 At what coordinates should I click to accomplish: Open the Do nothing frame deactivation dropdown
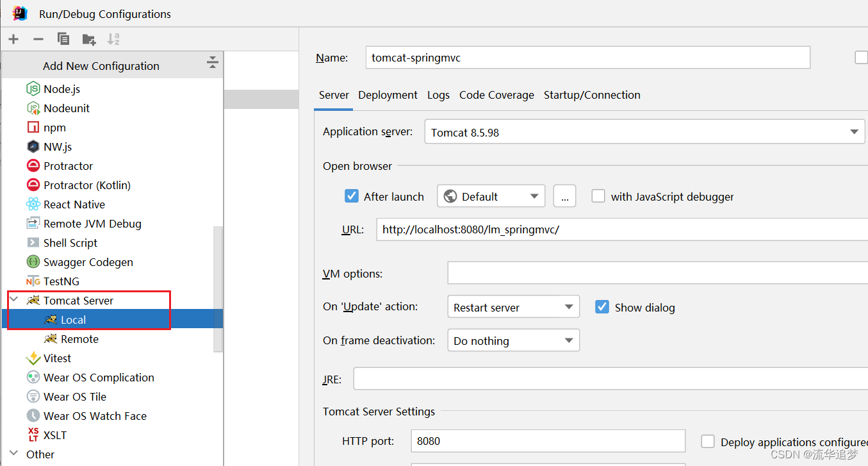(x=513, y=340)
